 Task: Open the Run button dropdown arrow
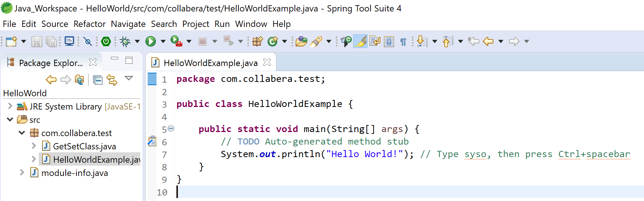tap(163, 41)
